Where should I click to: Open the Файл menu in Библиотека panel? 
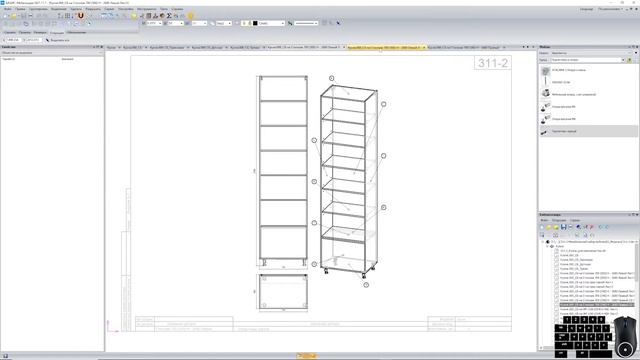click(x=544, y=220)
